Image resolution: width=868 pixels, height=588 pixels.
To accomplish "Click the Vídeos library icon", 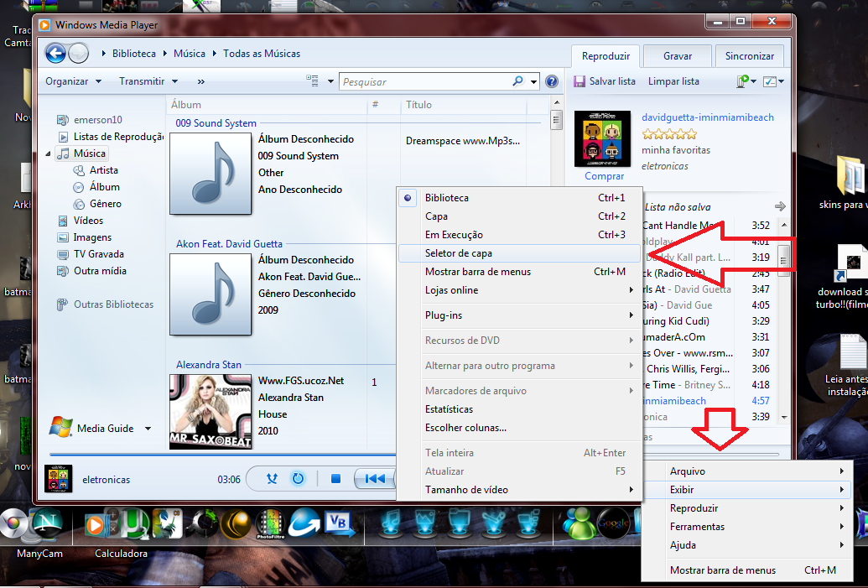I will [x=64, y=221].
